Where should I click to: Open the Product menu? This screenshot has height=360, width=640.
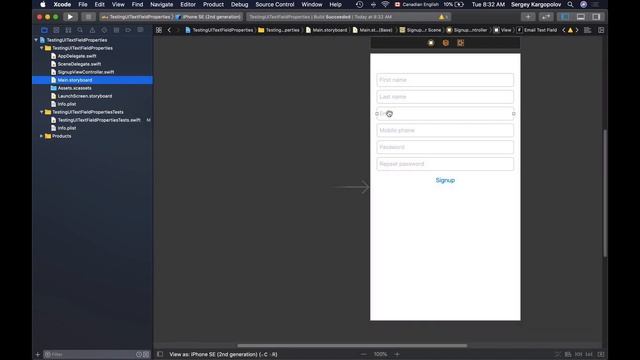click(213, 4)
